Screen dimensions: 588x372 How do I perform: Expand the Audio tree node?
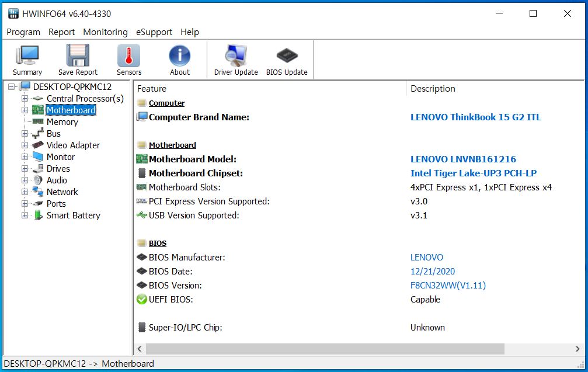tap(25, 180)
